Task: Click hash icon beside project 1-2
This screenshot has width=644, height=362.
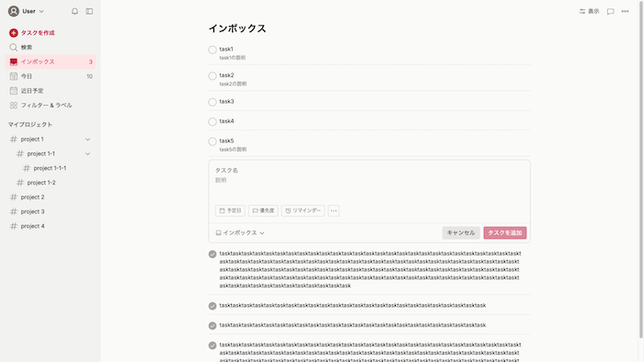Action: (x=19, y=183)
